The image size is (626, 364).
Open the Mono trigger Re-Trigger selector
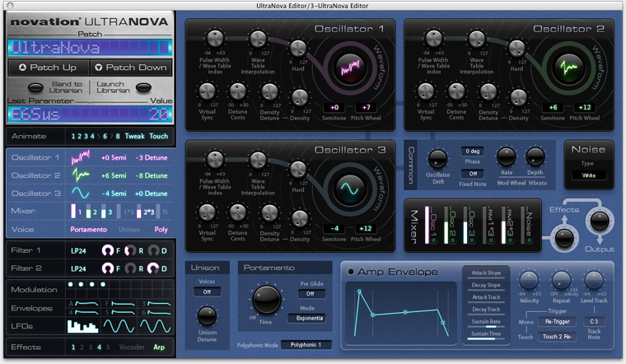(558, 321)
